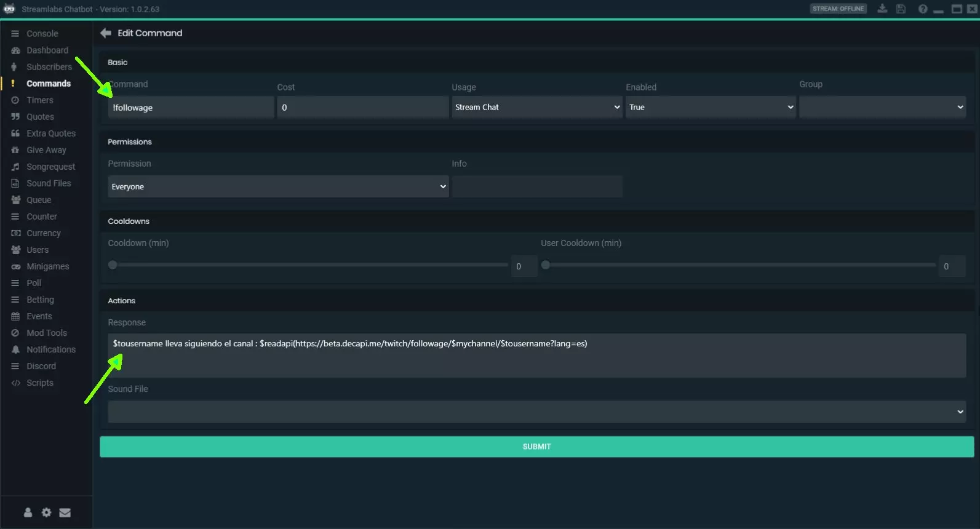Click the Cooldown (min) slider handle
The image size is (980, 529).
113,265
